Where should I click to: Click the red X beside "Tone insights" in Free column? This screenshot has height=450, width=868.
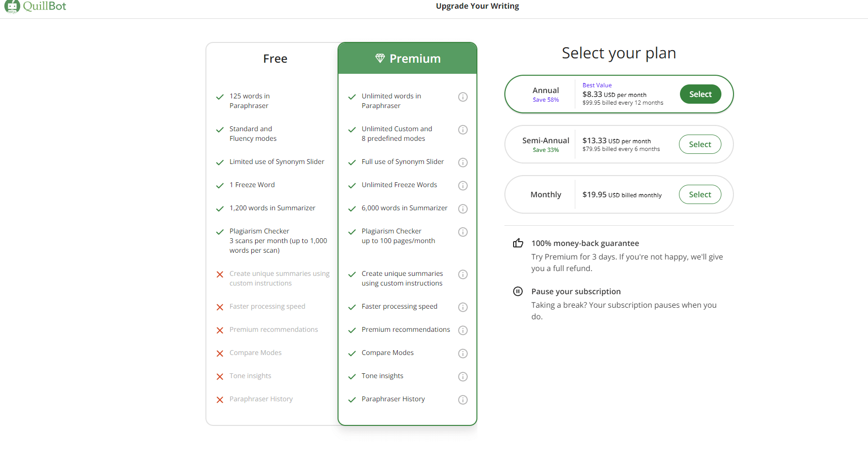(x=220, y=376)
